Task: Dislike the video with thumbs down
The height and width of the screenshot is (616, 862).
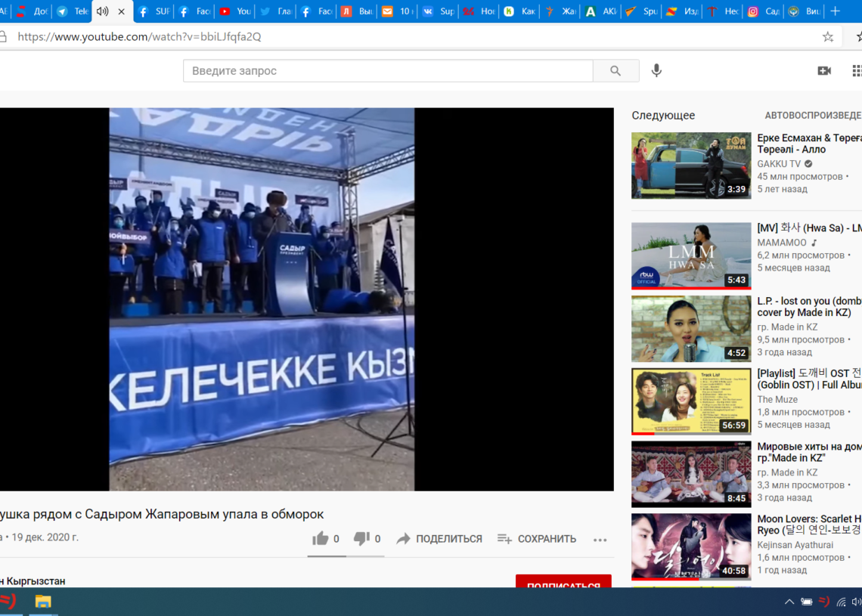Action: click(361, 539)
